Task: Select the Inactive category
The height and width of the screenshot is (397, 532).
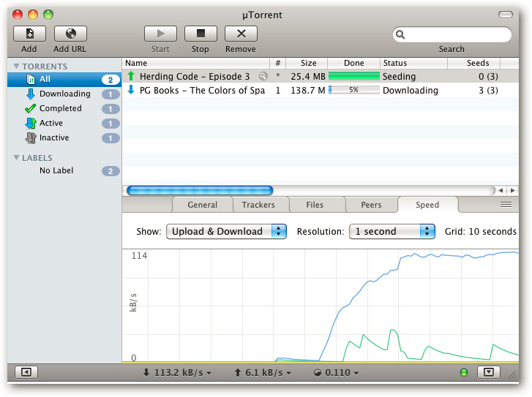Action: point(64,137)
